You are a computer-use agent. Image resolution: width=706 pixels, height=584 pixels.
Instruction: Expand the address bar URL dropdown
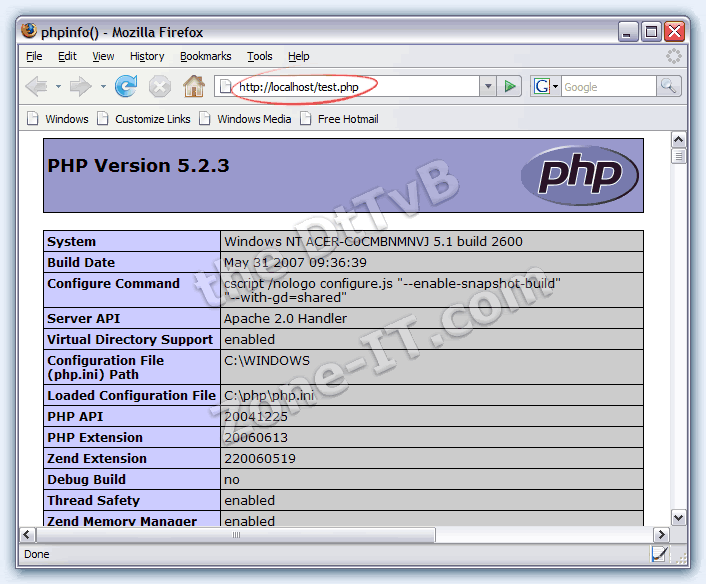coord(488,86)
